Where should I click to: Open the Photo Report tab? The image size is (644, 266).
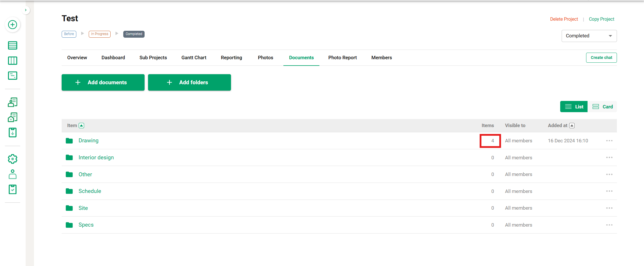coord(342,58)
